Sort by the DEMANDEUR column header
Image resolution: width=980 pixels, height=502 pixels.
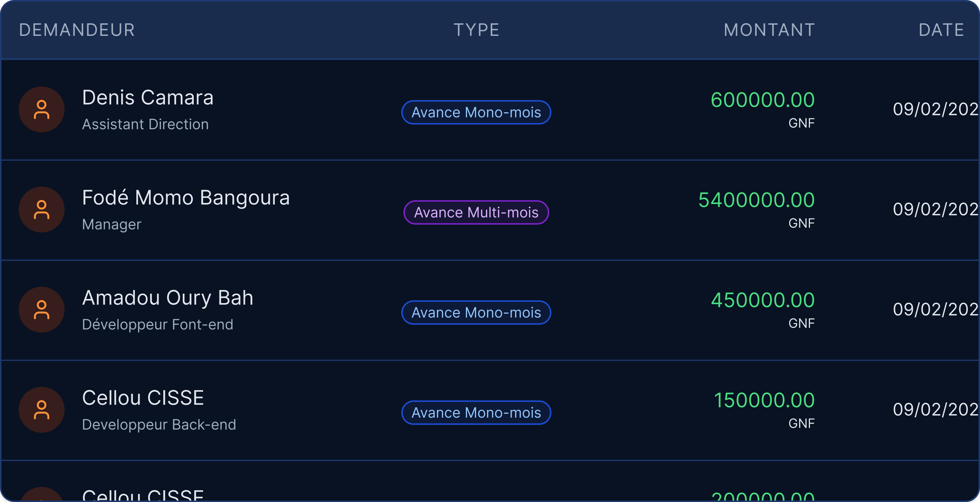(x=77, y=30)
